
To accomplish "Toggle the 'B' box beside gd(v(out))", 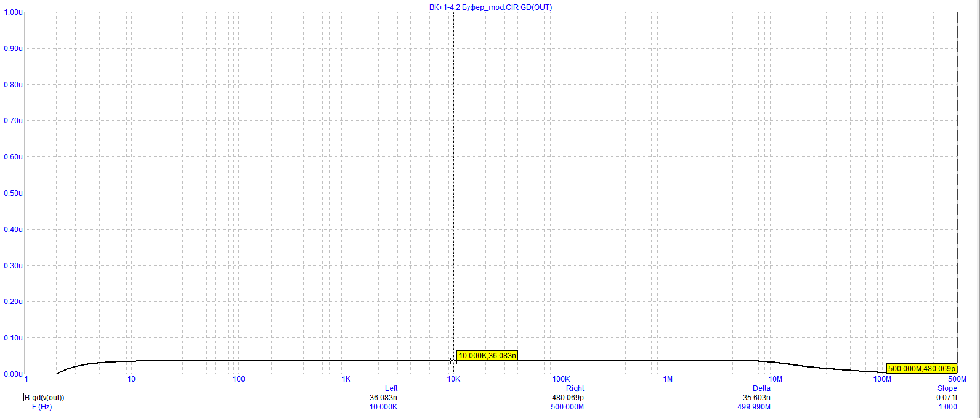I will coord(26,398).
